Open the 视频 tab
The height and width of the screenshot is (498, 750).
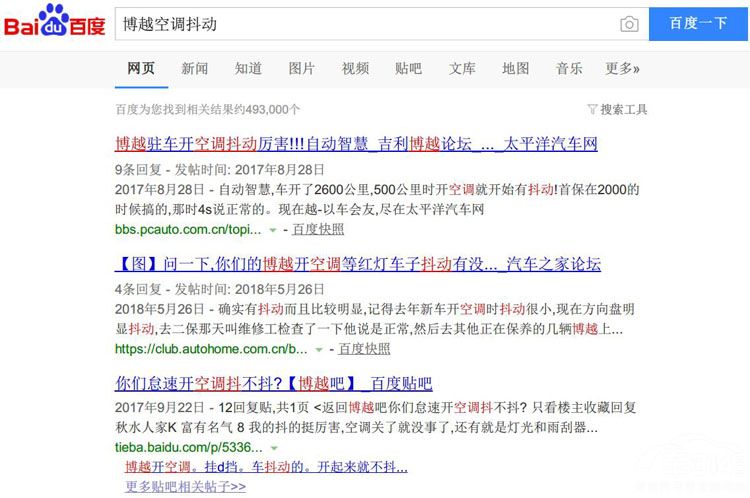(x=355, y=69)
